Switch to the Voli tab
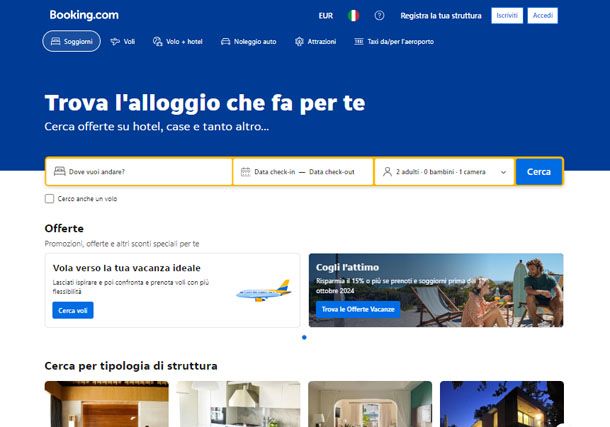This screenshot has width=610, height=427. click(x=123, y=42)
